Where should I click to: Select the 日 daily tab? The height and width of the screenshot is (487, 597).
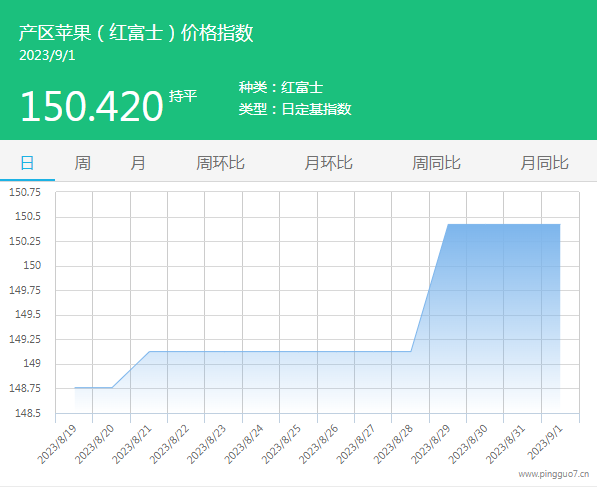coord(27,163)
